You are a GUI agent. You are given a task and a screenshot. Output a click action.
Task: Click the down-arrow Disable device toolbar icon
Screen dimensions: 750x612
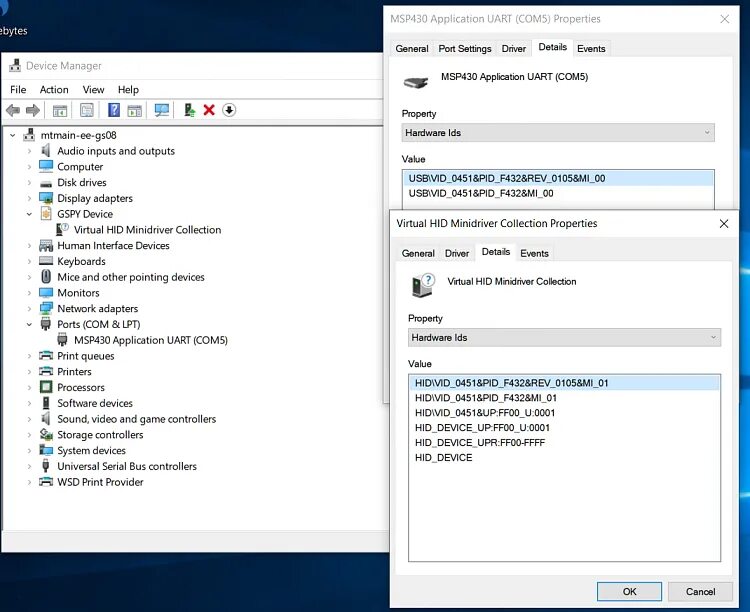tap(229, 110)
